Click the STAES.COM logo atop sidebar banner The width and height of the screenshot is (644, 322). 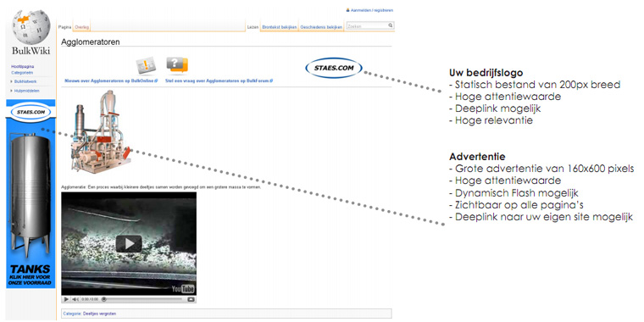pyautogui.click(x=31, y=112)
